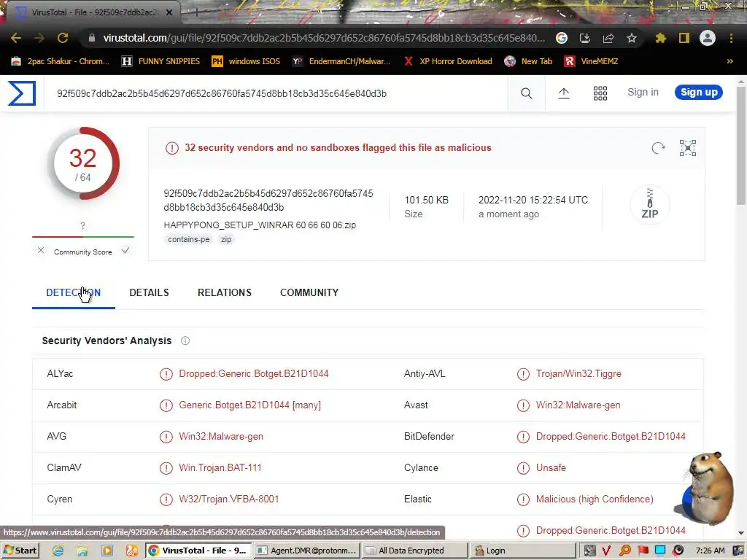Open the similar files graph icon
Image resolution: width=747 pixels, height=560 pixels.
688,148
